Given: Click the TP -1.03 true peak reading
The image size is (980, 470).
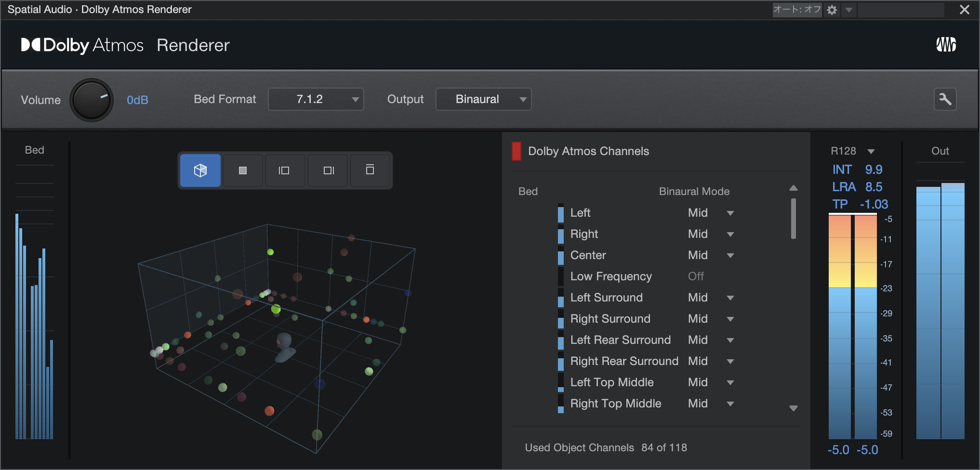Looking at the screenshot, I should (x=860, y=204).
